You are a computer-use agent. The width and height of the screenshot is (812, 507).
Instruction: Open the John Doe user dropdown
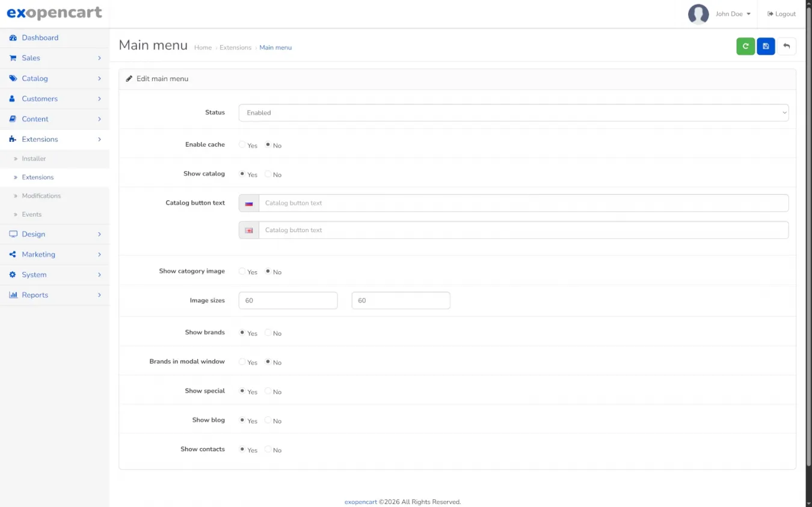click(x=733, y=14)
